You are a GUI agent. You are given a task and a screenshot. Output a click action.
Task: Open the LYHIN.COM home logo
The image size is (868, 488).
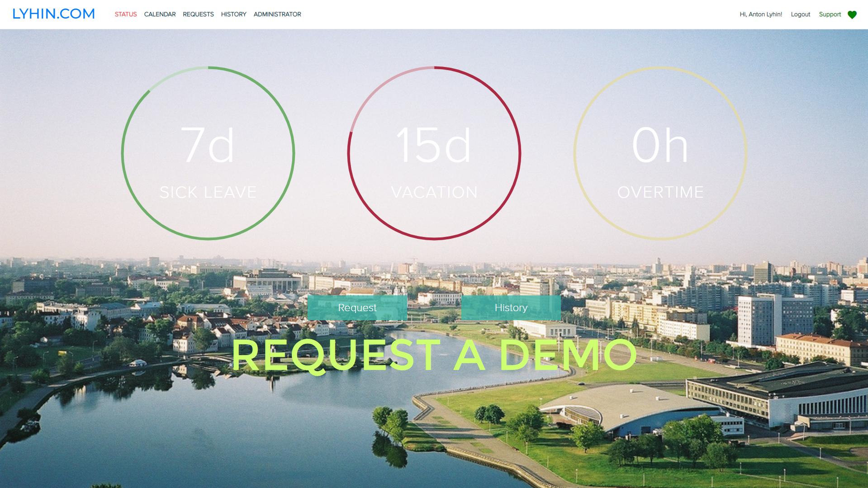53,14
